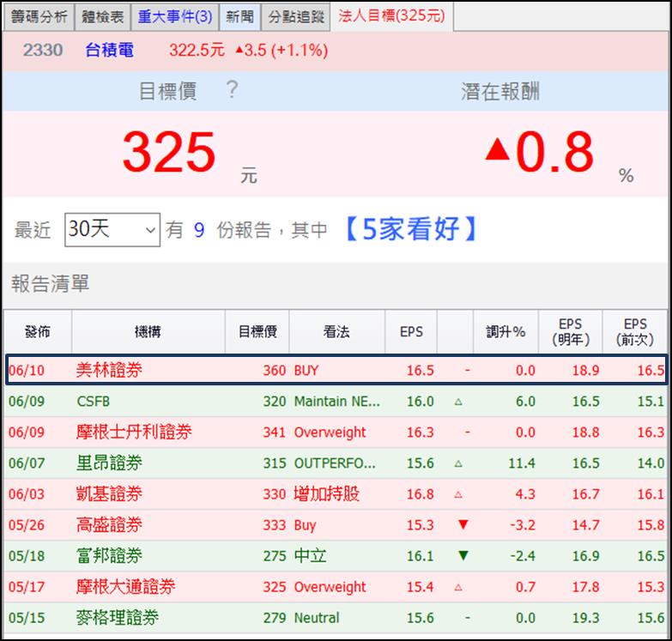Click the 11.4 upgrade percent for 里昂證券
Image resolution: width=672 pixels, height=641 pixels.
click(x=522, y=463)
